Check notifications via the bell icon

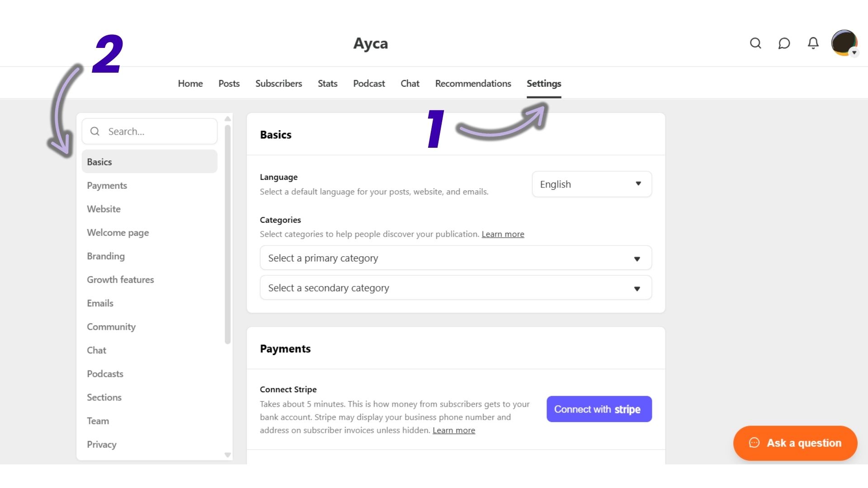coord(813,43)
